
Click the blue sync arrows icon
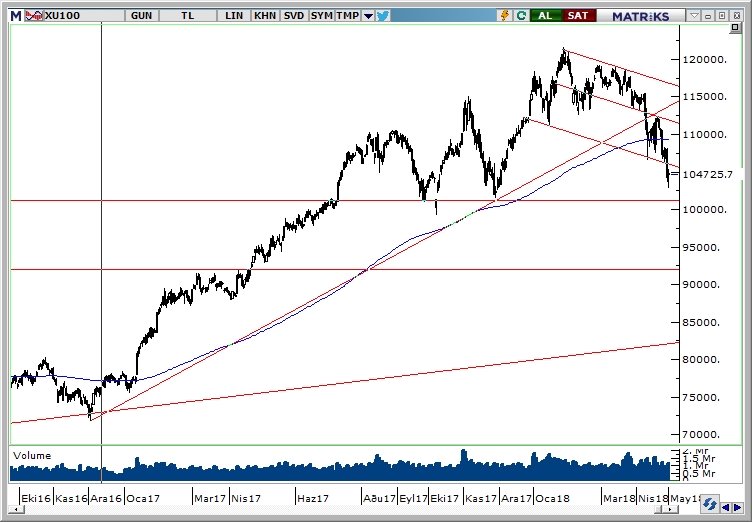click(710, 505)
